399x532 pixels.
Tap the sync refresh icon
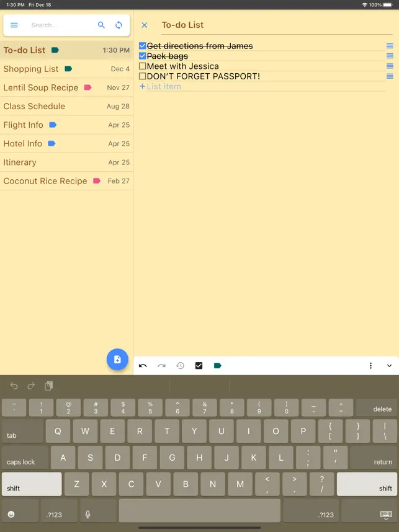[x=119, y=25]
